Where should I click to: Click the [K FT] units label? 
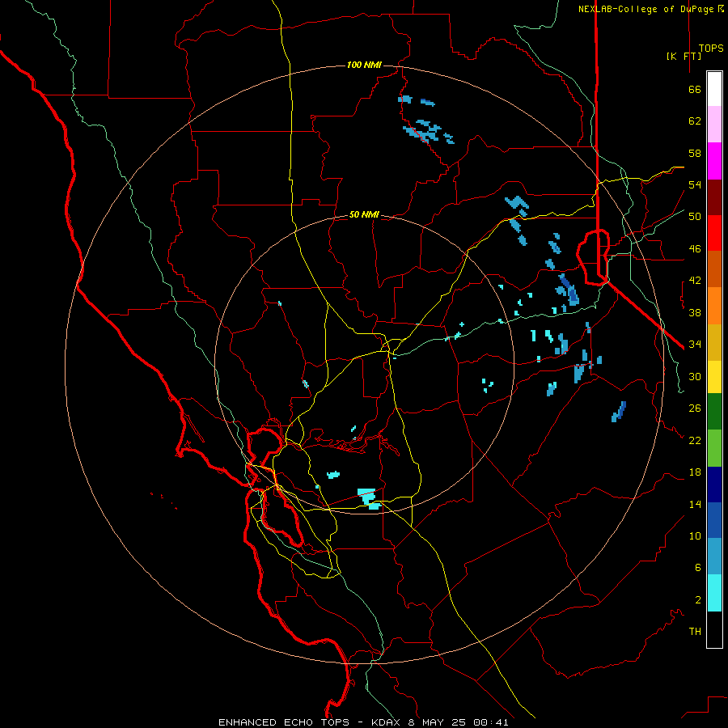[x=684, y=56]
